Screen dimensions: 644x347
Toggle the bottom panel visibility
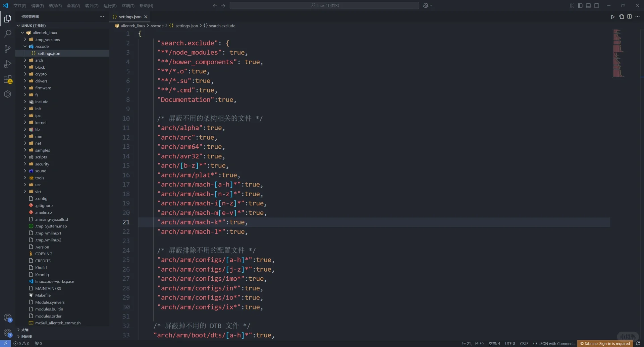(x=588, y=6)
